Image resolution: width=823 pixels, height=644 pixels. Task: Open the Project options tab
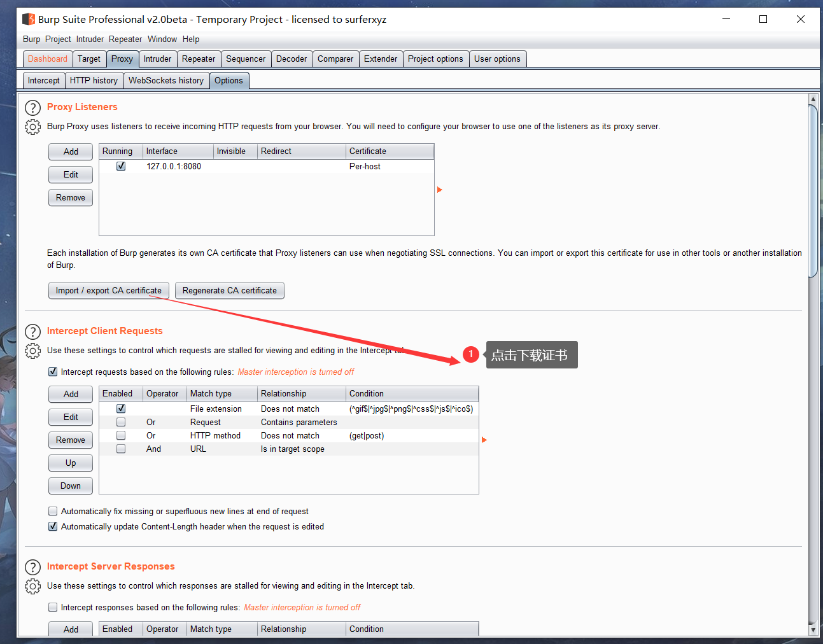[x=435, y=59]
